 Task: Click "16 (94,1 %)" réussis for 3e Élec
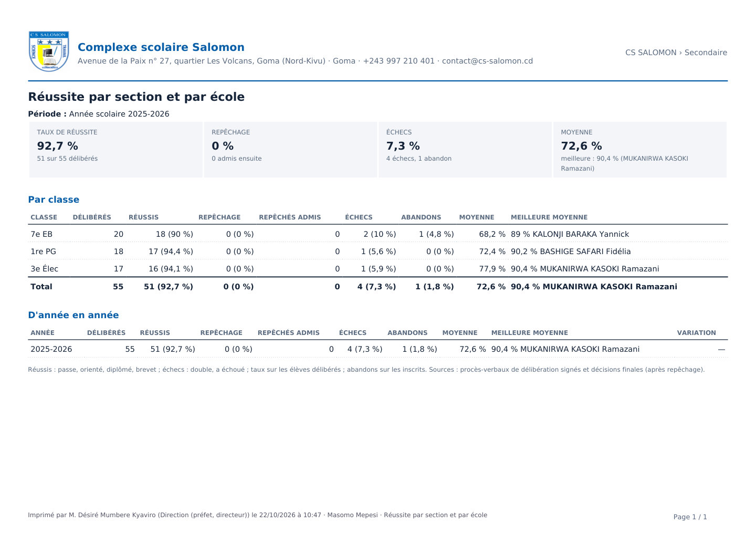(171, 269)
